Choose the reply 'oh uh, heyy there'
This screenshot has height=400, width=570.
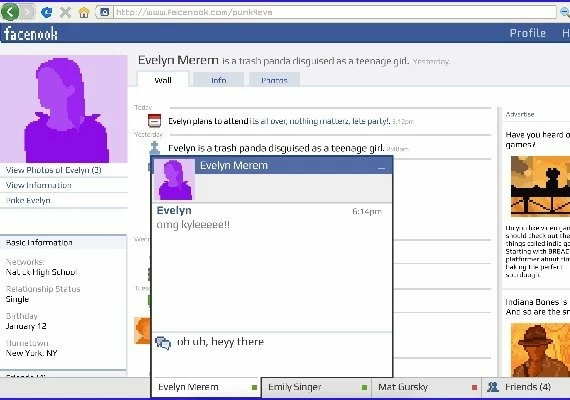tap(220, 342)
